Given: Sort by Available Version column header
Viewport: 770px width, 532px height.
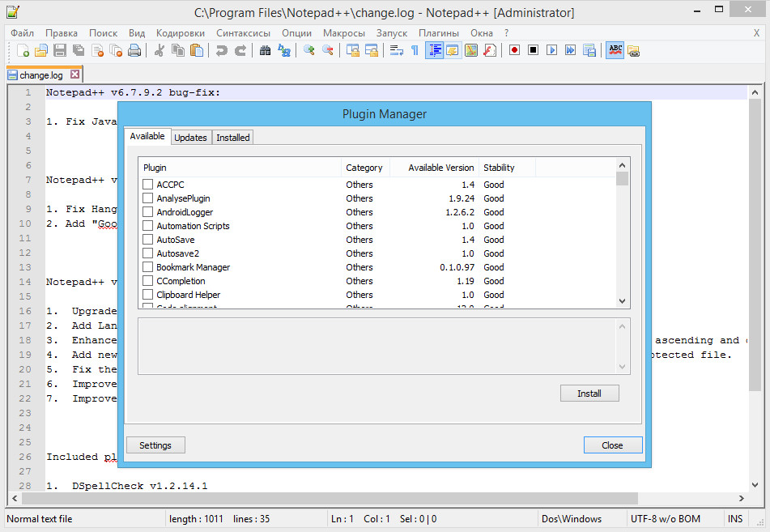Looking at the screenshot, I should (x=434, y=168).
